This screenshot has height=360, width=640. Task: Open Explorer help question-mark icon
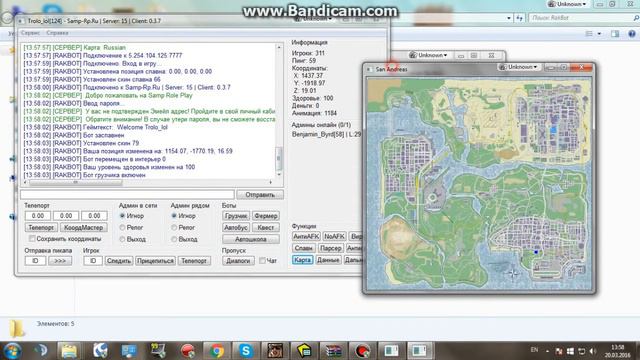click(x=631, y=33)
